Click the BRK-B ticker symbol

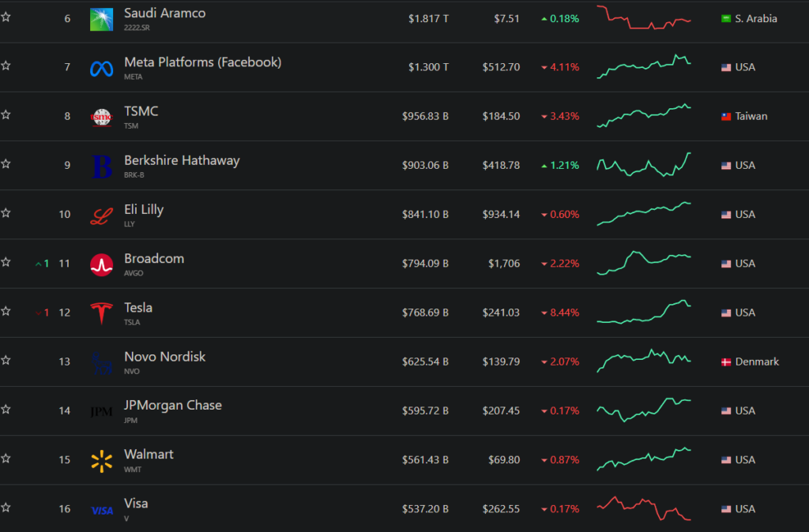coord(134,175)
